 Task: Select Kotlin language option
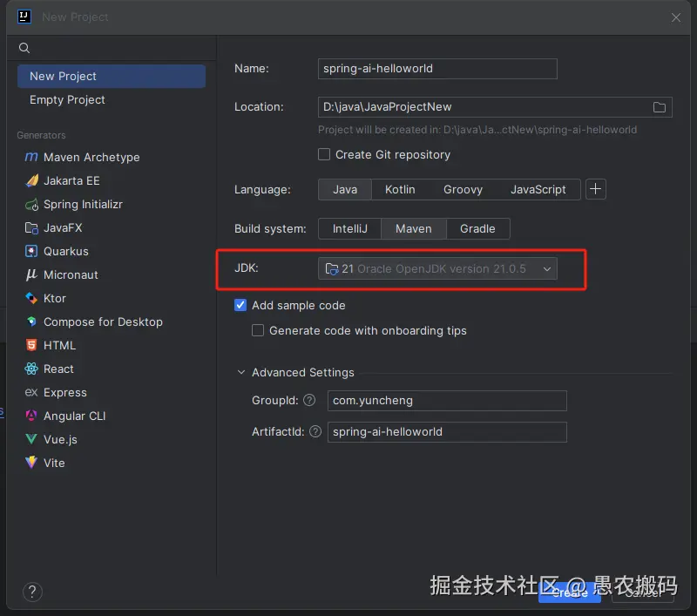(x=400, y=190)
